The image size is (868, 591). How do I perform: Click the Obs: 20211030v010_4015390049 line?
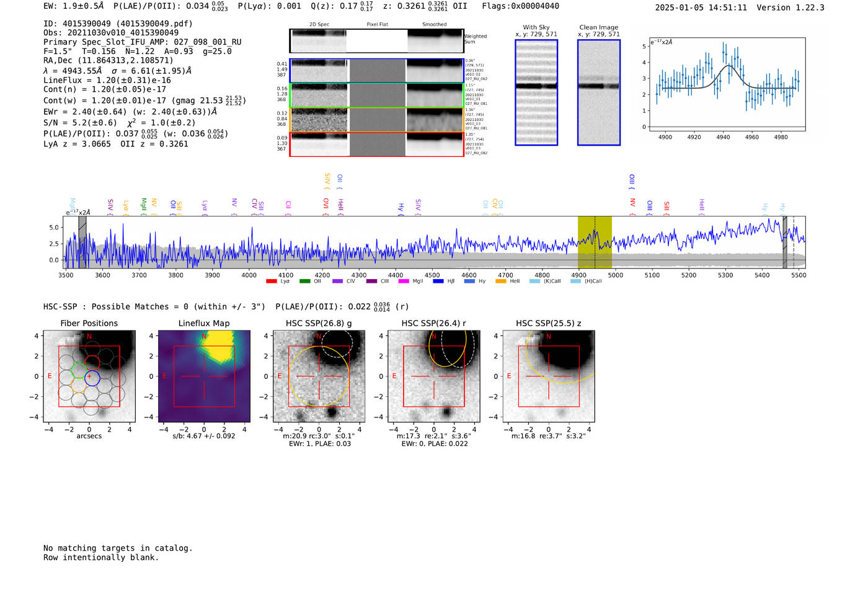pos(111,33)
